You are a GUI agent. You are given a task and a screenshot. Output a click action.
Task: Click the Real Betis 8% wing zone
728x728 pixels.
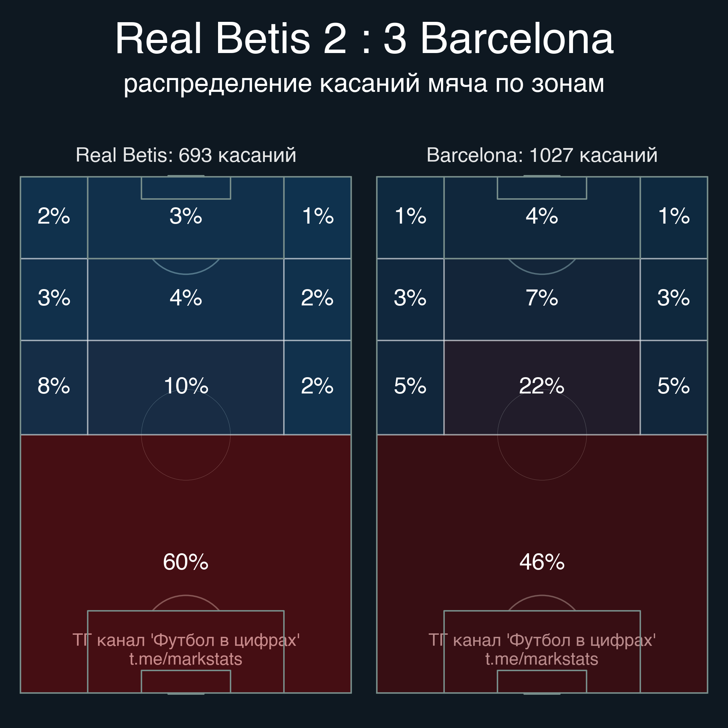pyautogui.click(x=54, y=386)
